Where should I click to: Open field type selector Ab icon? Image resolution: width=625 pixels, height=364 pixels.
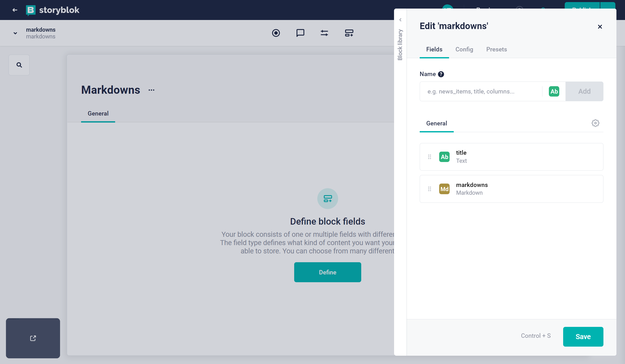click(x=554, y=91)
